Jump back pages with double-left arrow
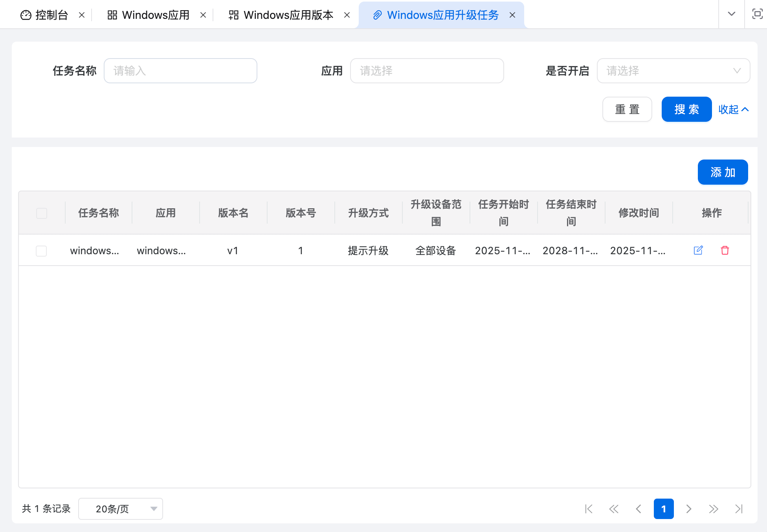This screenshot has height=532, width=767. pyautogui.click(x=613, y=509)
